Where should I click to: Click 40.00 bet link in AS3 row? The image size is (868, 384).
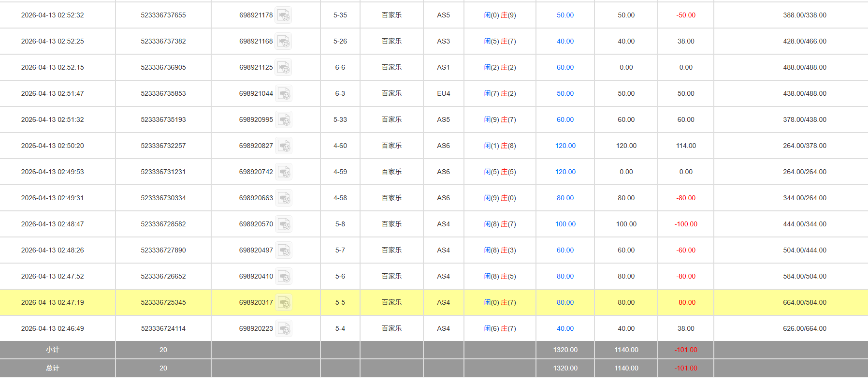point(565,42)
